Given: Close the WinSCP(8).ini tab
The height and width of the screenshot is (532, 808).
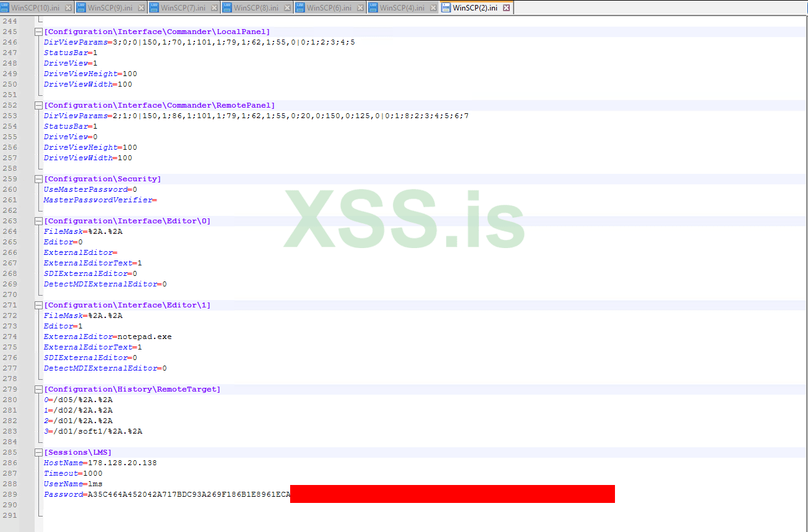Looking at the screenshot, I should click(286, 9).
